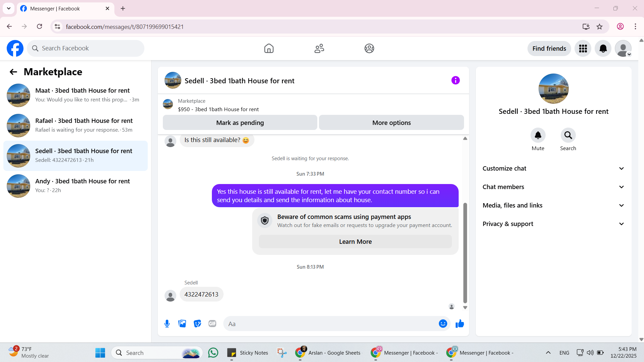
Task: Open the Groups icon in top navigation
Action: click(x=369, y=48)
